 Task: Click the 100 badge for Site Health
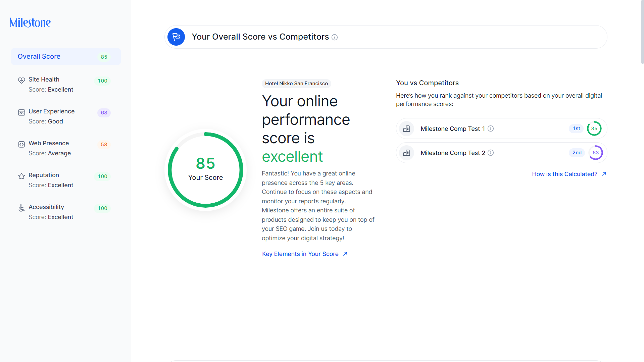[x=102, y=81]
